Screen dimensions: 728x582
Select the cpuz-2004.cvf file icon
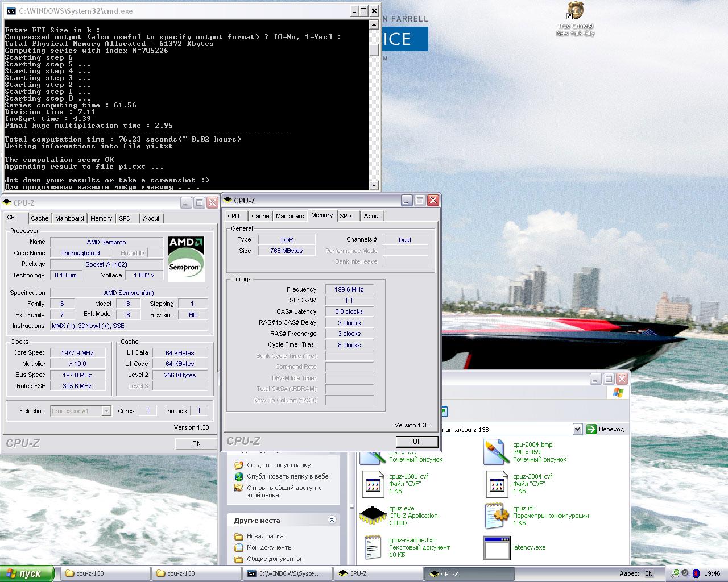[x=497, y=484]
